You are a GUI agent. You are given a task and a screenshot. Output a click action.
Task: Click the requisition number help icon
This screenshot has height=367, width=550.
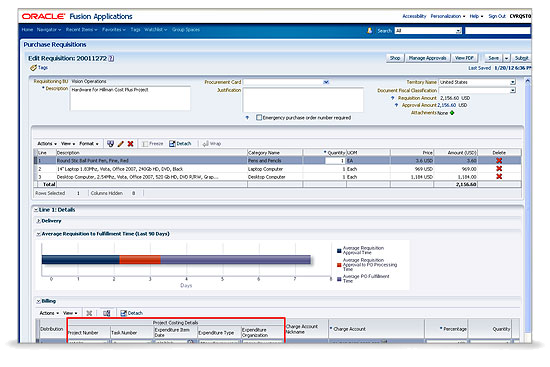(x=111, y=59)
